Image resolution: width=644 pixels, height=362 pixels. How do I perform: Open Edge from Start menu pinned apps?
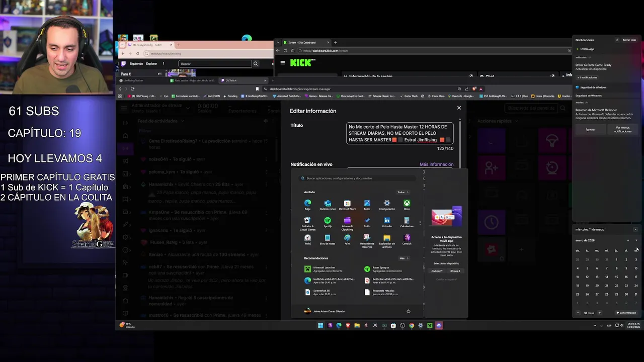click(307, 205)
